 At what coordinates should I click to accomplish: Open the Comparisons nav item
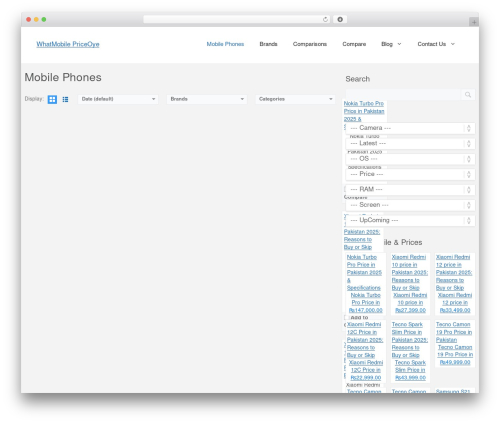click(x=310, y=44)
